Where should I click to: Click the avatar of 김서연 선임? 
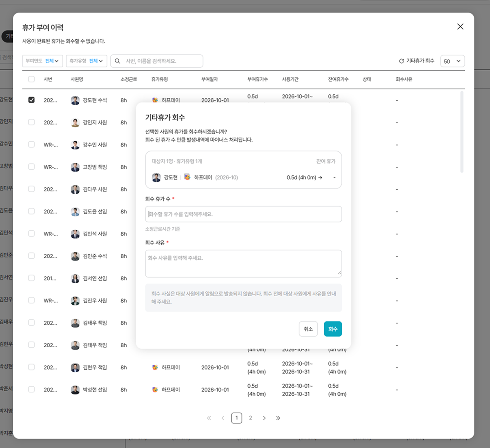coord(75,278)
